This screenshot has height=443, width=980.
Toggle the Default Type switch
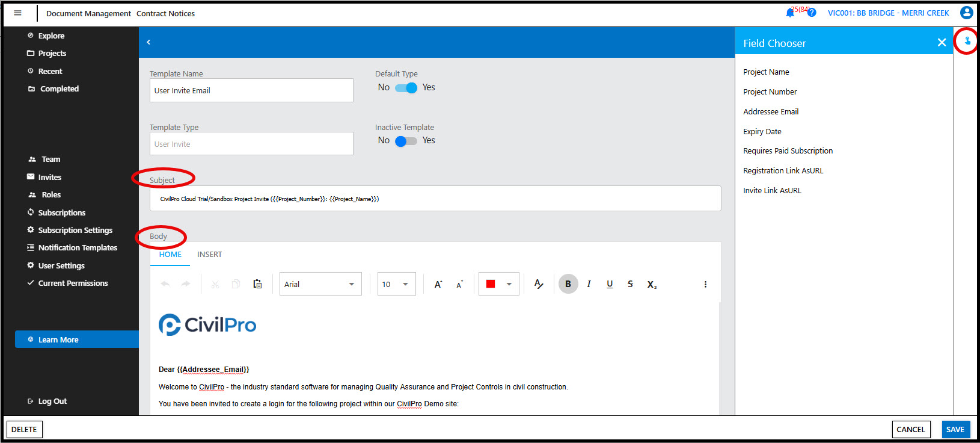[x=406, y=88]
